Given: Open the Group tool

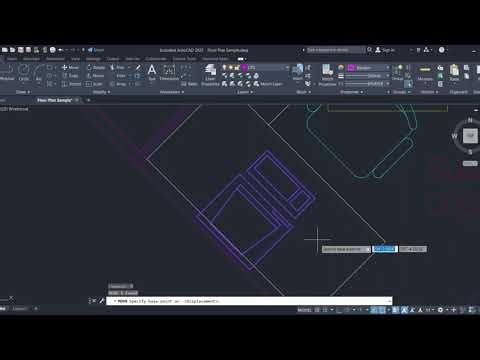Looking at the screenshot, I should [397, 72].
